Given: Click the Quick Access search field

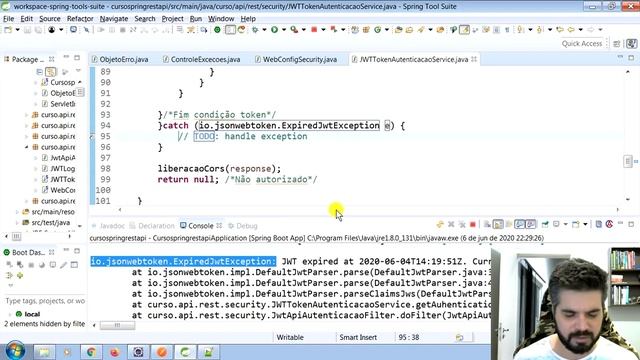Looking at the screenshot, I should point(582,44).
